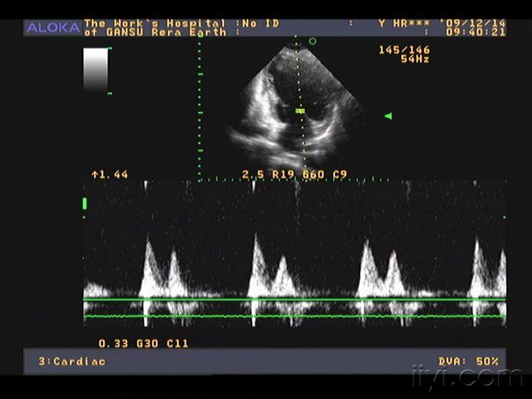Click the grayscale gradient bar
The height and width of the screenshot is (399, 532).
click(96, 70)
